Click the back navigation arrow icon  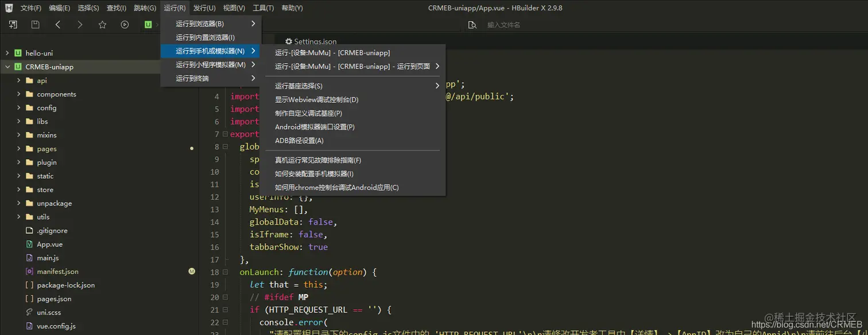[x=57, y=24]
